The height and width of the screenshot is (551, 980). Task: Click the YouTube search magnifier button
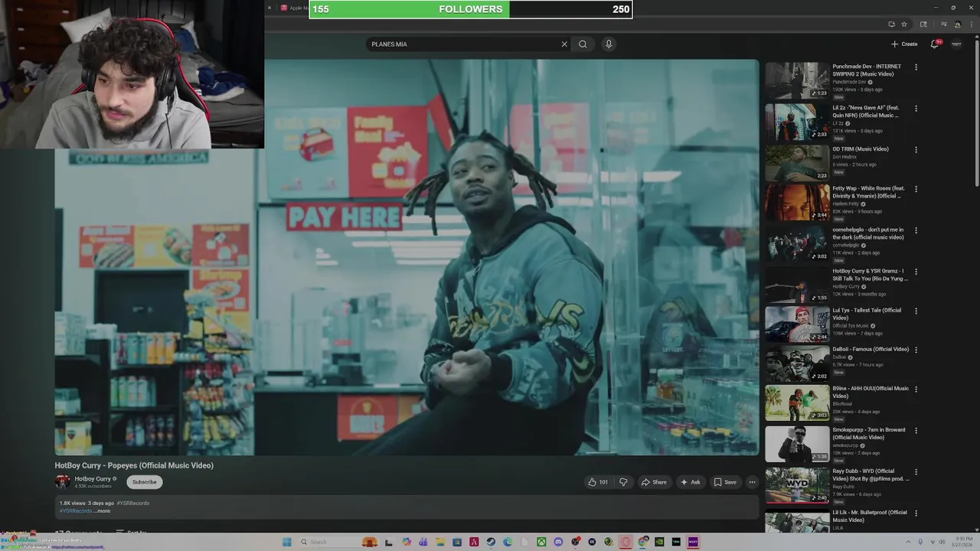(x=583, y=44)
